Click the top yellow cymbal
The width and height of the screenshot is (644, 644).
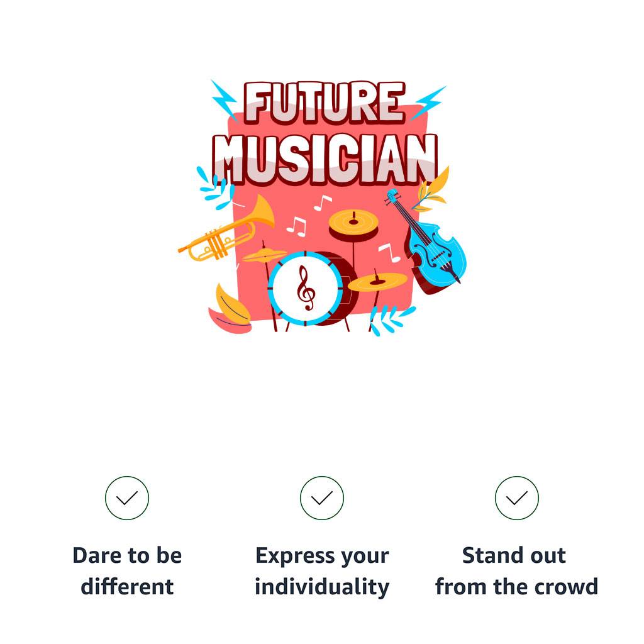tap(353, 220)
